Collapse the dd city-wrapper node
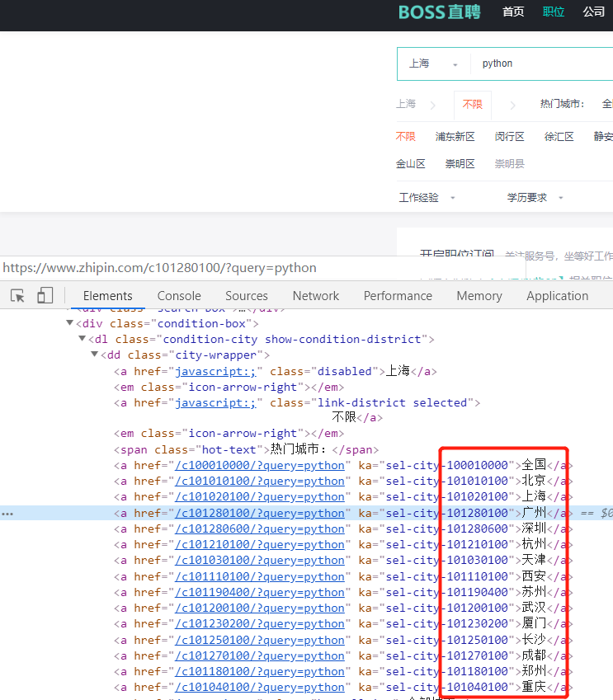 [x=94, y=355]
